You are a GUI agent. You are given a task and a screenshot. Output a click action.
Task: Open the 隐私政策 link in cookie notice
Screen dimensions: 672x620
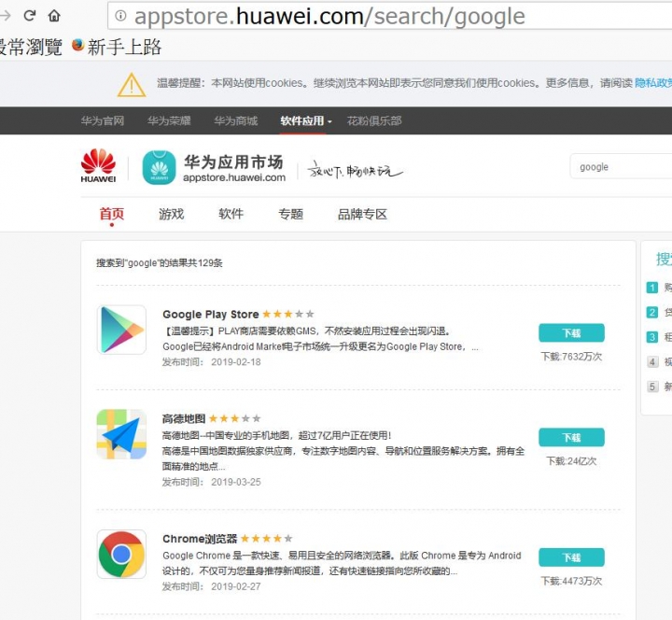pyautogui.click(x=653, y=83)
